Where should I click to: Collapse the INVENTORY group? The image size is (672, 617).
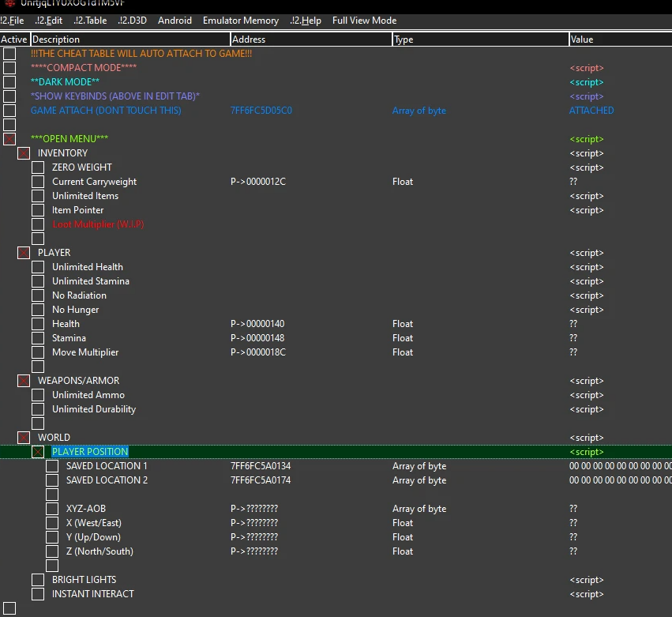[x=24, y=153]
